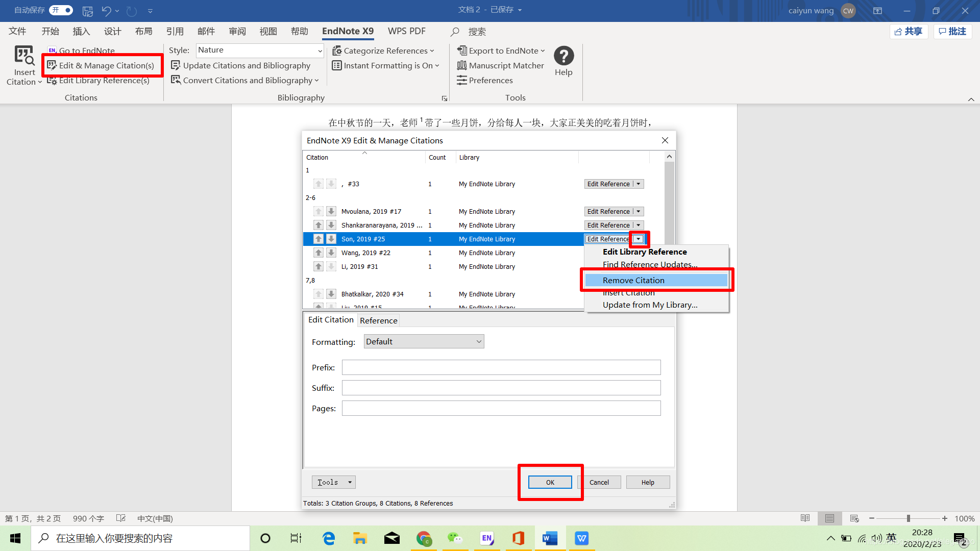The height and width of the screenshot is (551, 980).
Task: Select Remove Citation from menu
Action: [x=656, y=280]
